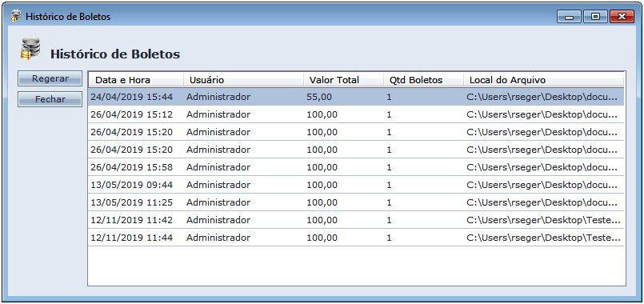The height and width of the screenshot is (304, 644).
Task: Maximize the Histórico de Boletos window
Action: 595,17
